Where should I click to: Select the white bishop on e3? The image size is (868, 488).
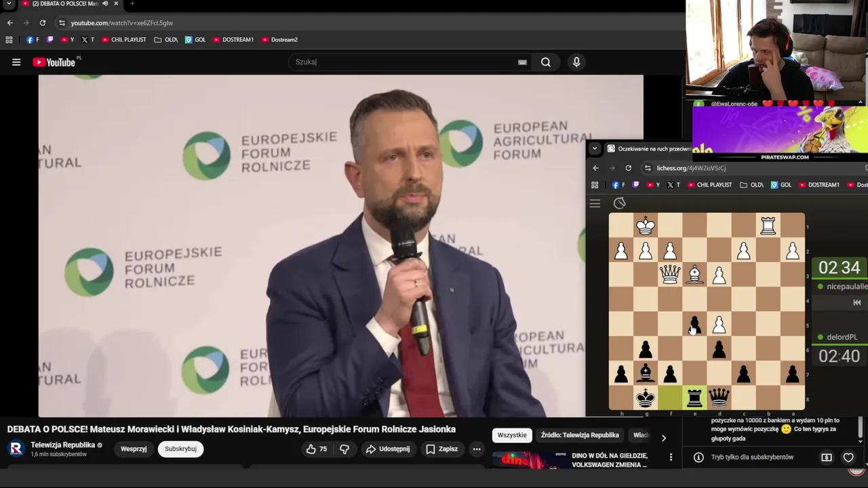[x=694, y=274]
